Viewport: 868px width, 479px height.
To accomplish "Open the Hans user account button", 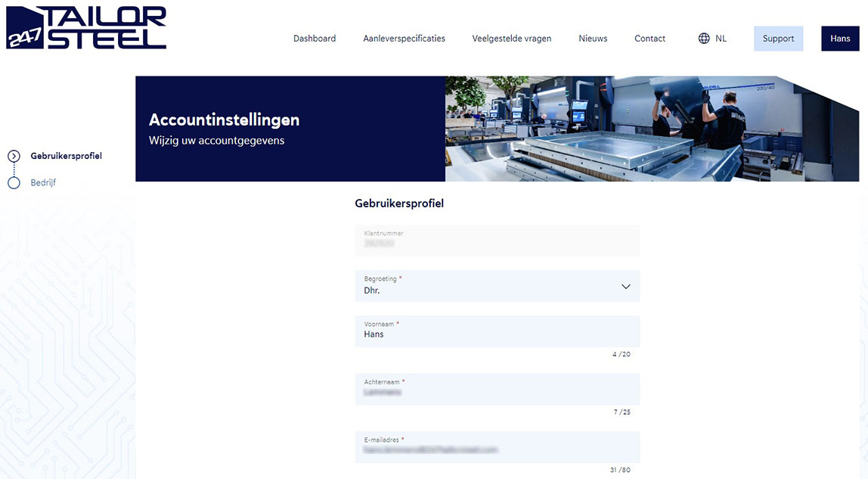I will tap(840, 39).
